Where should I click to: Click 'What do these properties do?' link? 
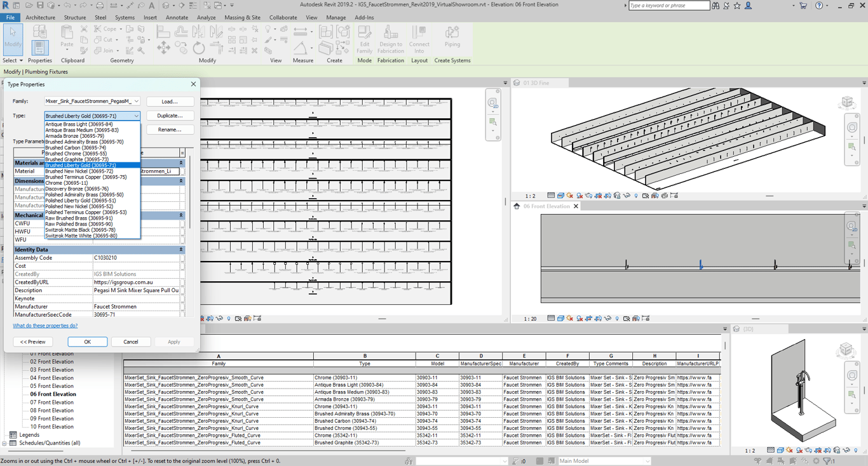pos(45,326)
